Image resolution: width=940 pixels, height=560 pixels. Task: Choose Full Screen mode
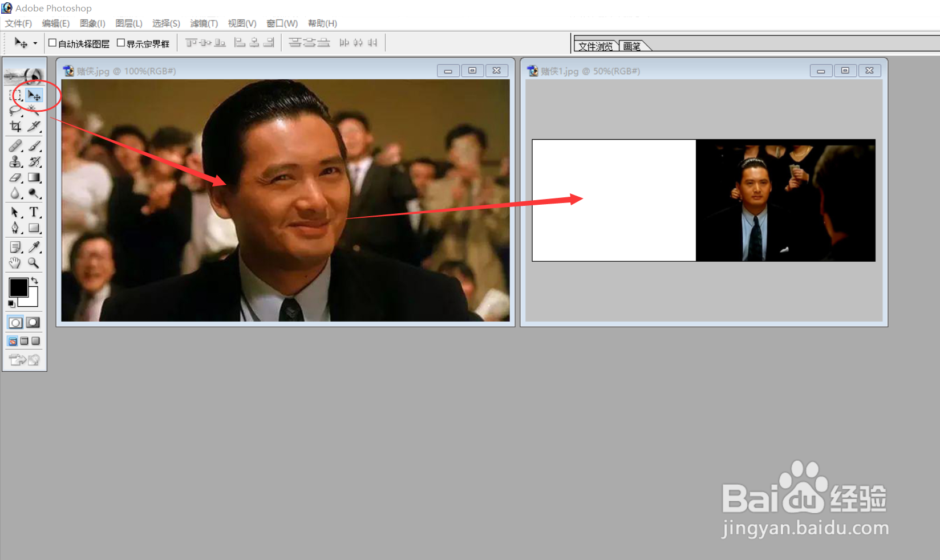35,341
